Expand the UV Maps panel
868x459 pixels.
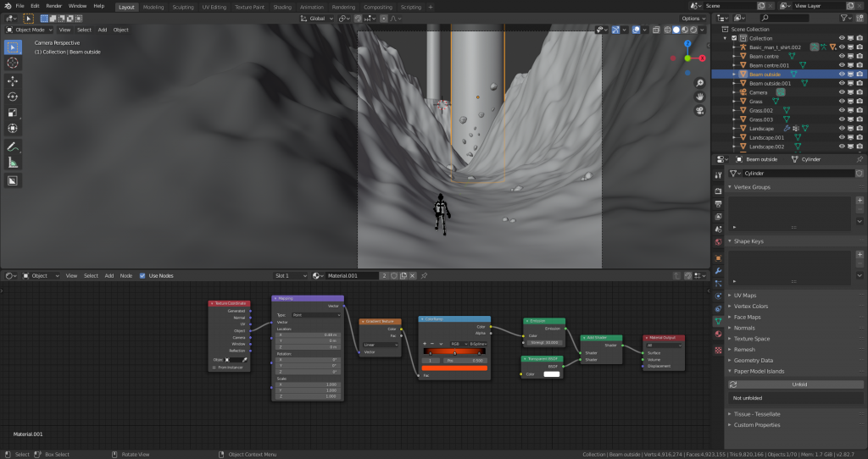(x=744, y=296)
